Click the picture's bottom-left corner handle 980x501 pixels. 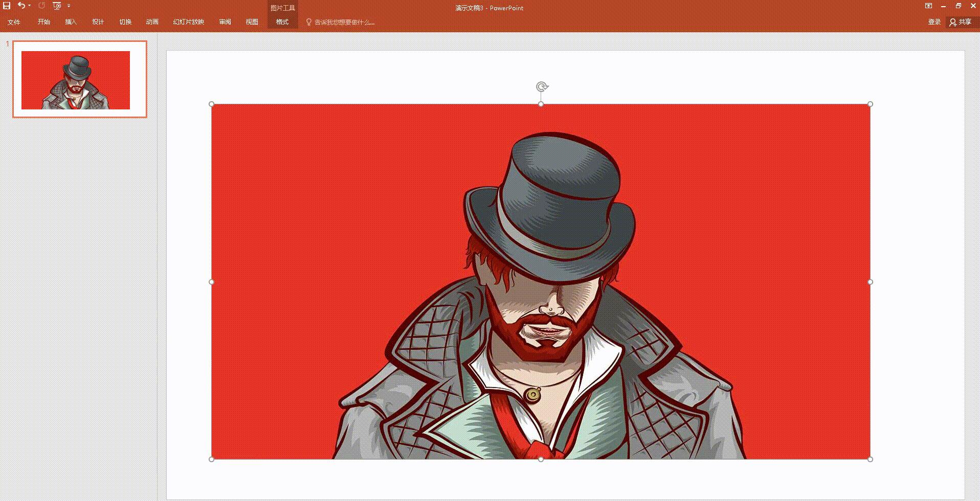[212, 459]
